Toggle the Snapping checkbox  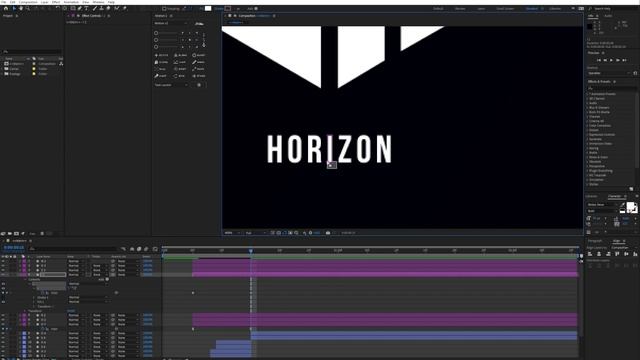tap(164, 8)
